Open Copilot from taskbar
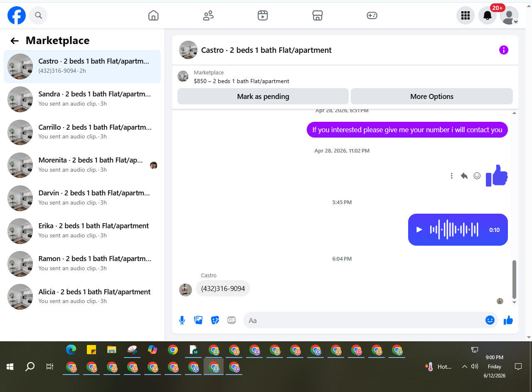Image resolution: width=532 pixels, height=392 pixels. tap(153, 350)
